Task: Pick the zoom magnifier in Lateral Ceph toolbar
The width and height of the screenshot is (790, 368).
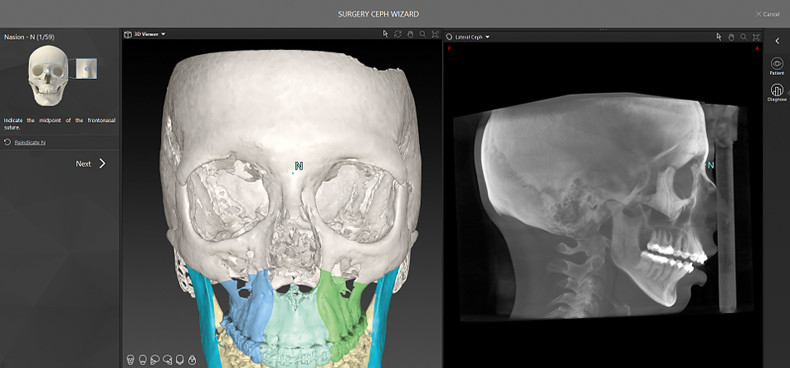Action: click(x=744, y=37)
